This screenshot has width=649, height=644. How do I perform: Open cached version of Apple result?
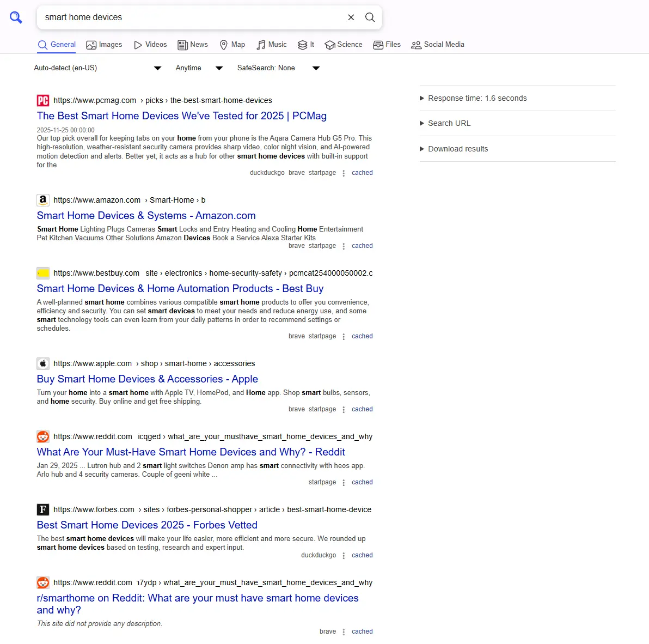(362, 409)
